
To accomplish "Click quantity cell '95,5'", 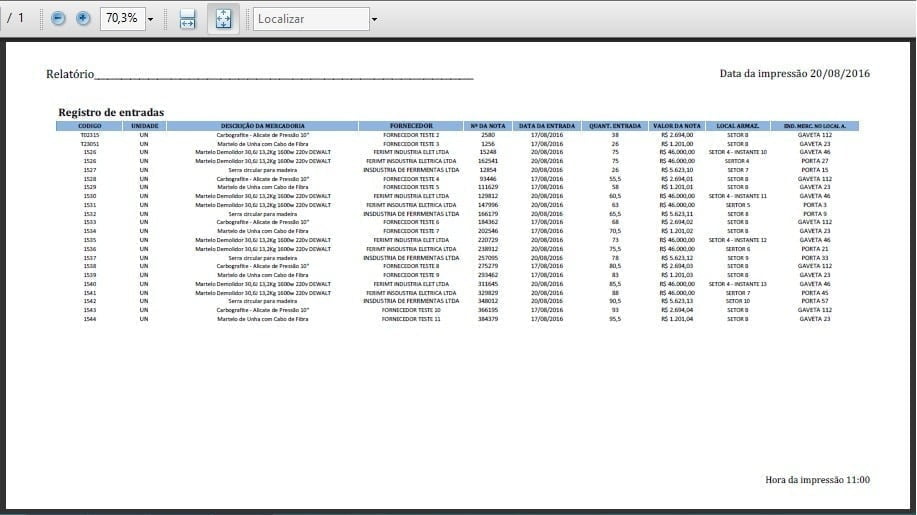I will (x=615, y=319).
